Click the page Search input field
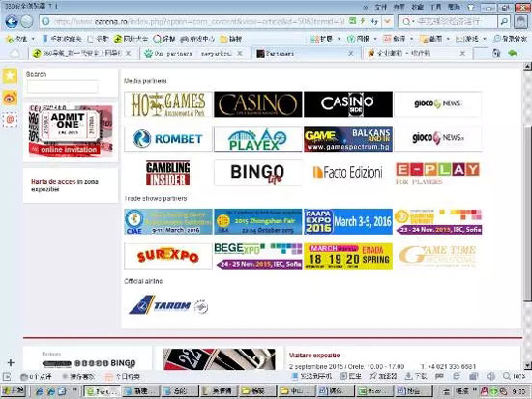 pos(63,86)
